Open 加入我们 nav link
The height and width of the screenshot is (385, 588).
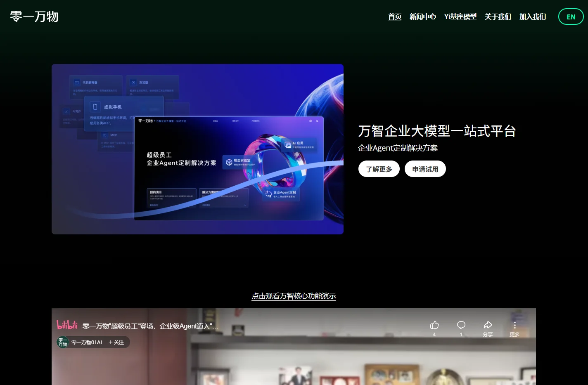click(533, 17)
